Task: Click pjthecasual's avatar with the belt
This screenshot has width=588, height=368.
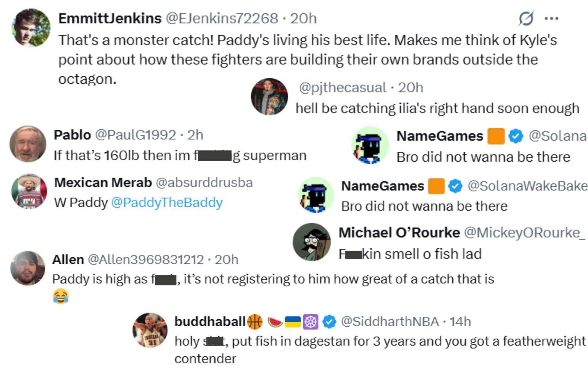Action: tap(269, 96)
